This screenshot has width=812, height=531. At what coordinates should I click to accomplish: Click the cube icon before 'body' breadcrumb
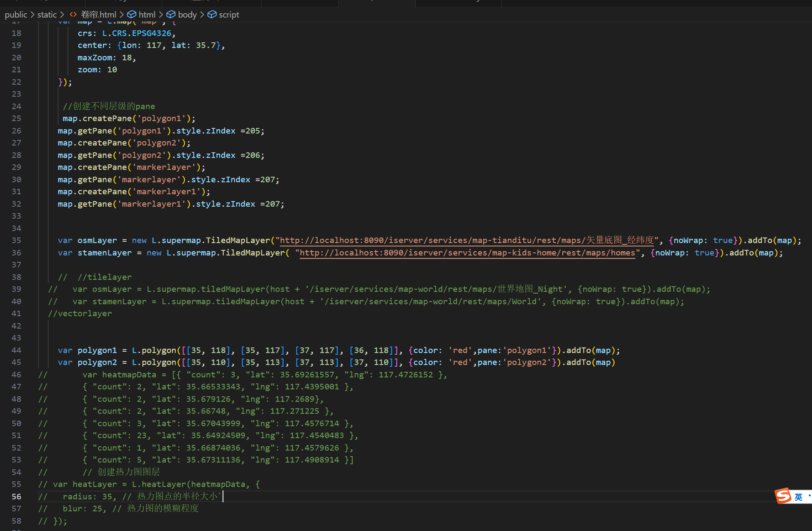click(x=171, y=15)
